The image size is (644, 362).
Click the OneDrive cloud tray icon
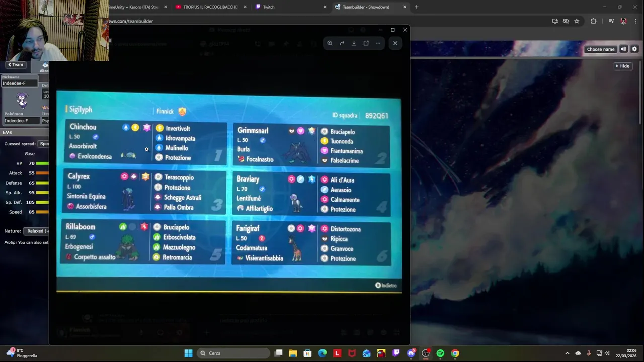coord(578,353)
